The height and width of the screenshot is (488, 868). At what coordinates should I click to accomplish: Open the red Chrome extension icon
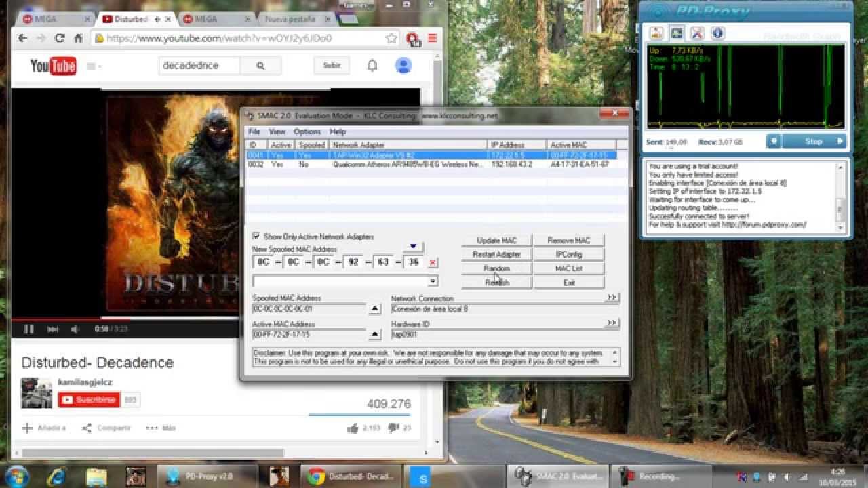pyautogui.click(x=412, y=39)
